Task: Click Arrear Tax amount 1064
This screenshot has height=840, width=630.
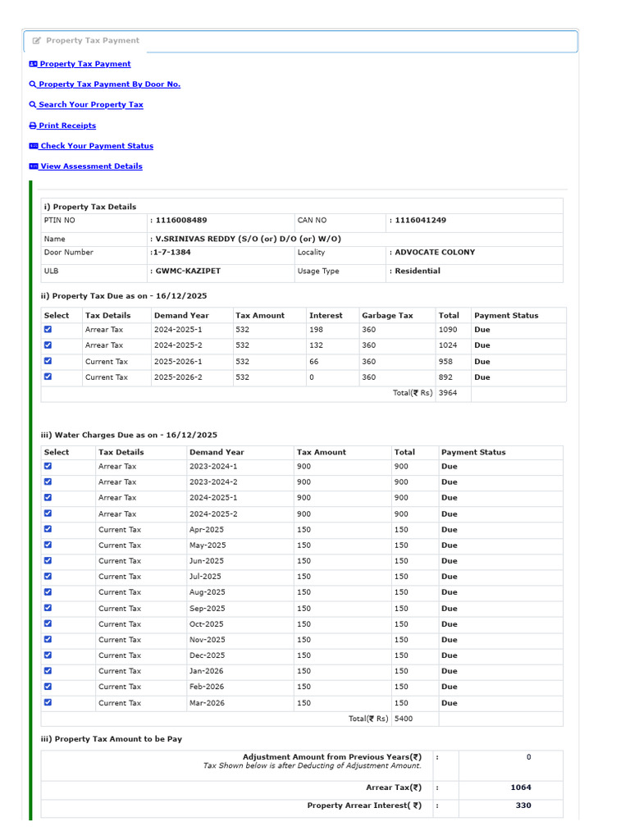Action: click(521, 787)
